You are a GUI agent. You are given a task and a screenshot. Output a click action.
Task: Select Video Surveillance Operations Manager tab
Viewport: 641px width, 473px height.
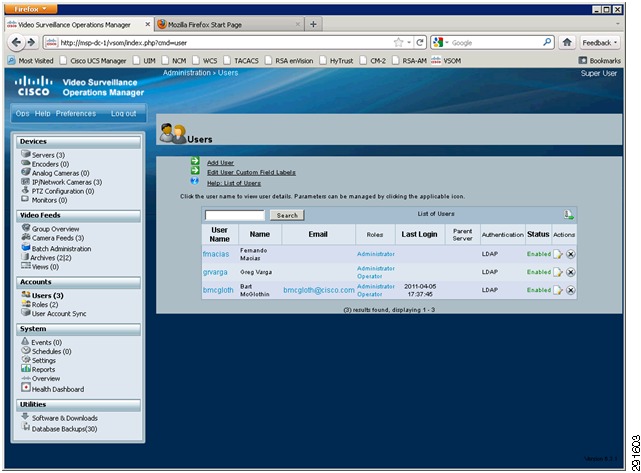point(79,25)
